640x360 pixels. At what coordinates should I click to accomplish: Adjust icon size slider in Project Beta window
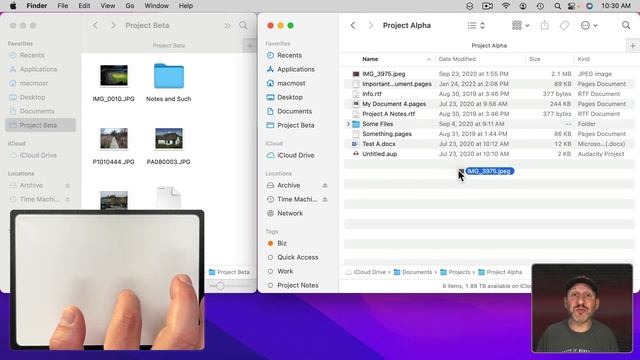click(x=220, y=286)
